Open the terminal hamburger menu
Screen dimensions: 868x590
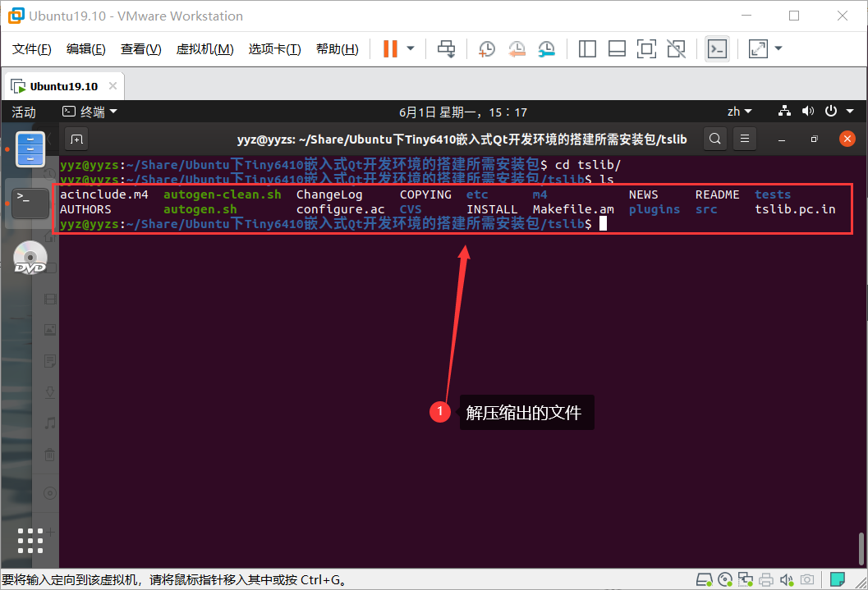(744, 139)
